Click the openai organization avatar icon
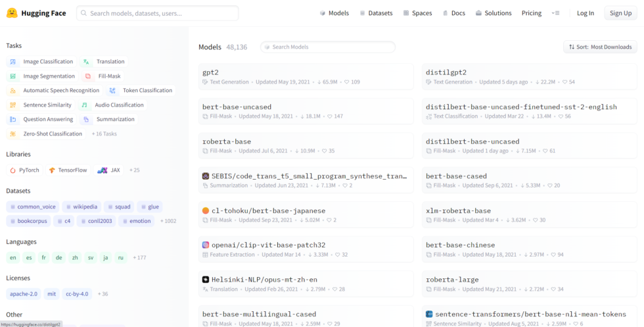Image resolution: width=644 pixels, height=327 pixels. point(206,245)
